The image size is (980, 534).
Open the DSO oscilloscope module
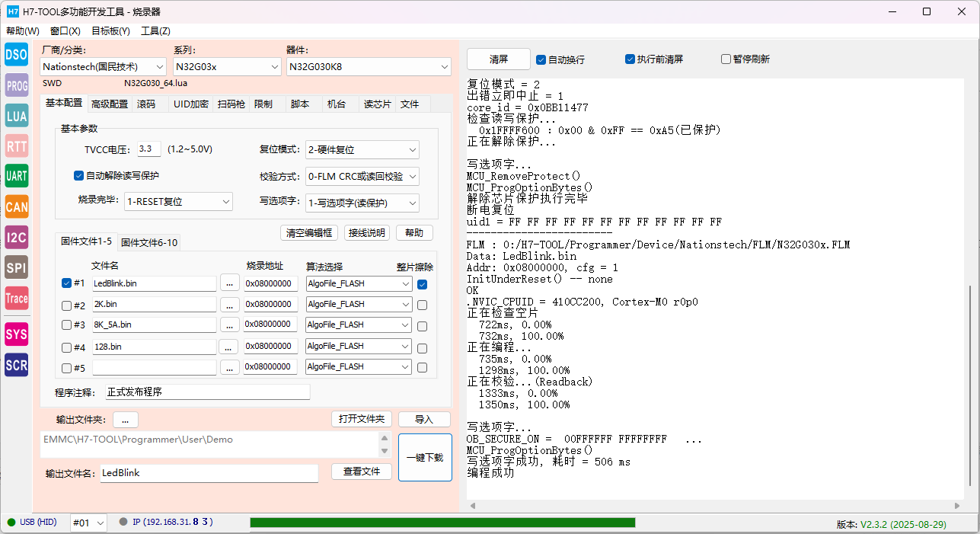tap(17, 54)
